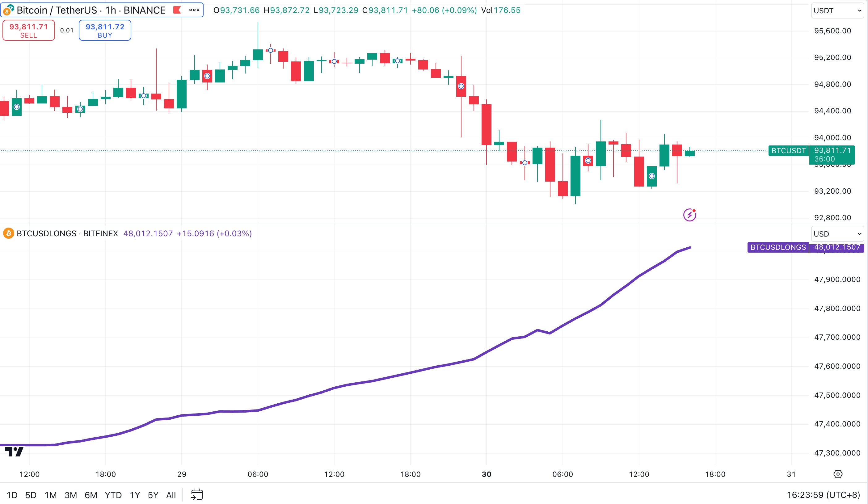This screenshot has width=868, height=504.
Task: Click the red SELL 93,811.71 button
Action: (29, 31)
